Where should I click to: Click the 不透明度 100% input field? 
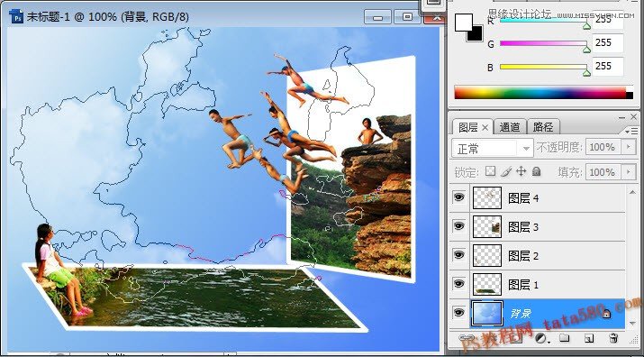603,147
